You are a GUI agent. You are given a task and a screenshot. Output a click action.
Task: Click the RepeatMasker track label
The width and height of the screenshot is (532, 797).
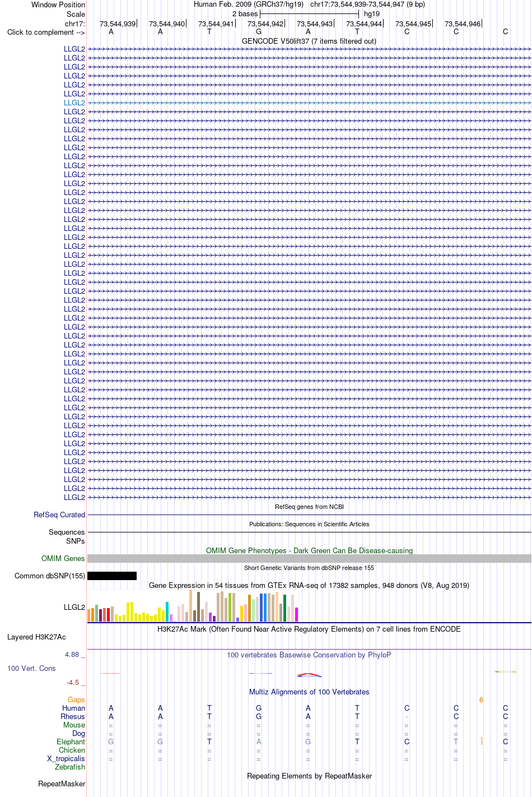pos(62,784)
